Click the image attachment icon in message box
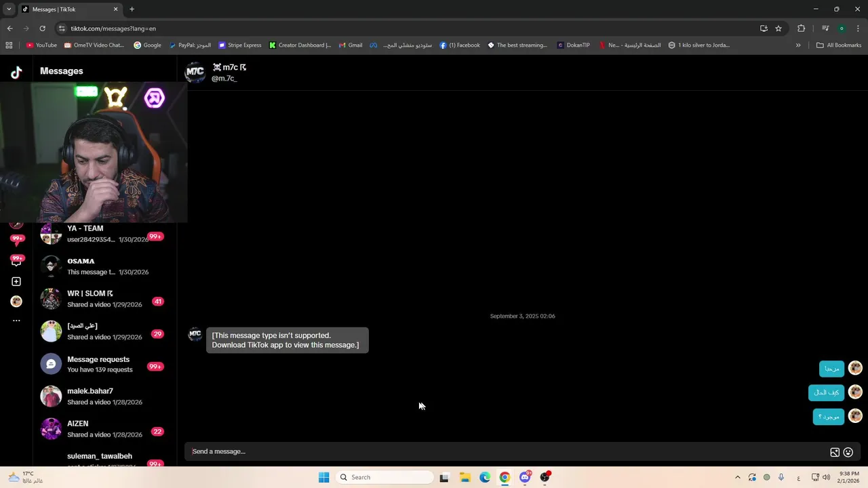The width and height of the screenshot is (868, 488). point(835,452)
